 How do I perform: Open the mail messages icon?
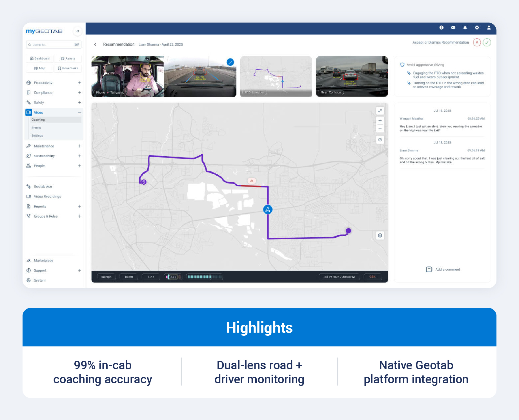pyautogui.click(x=453, y=27)
